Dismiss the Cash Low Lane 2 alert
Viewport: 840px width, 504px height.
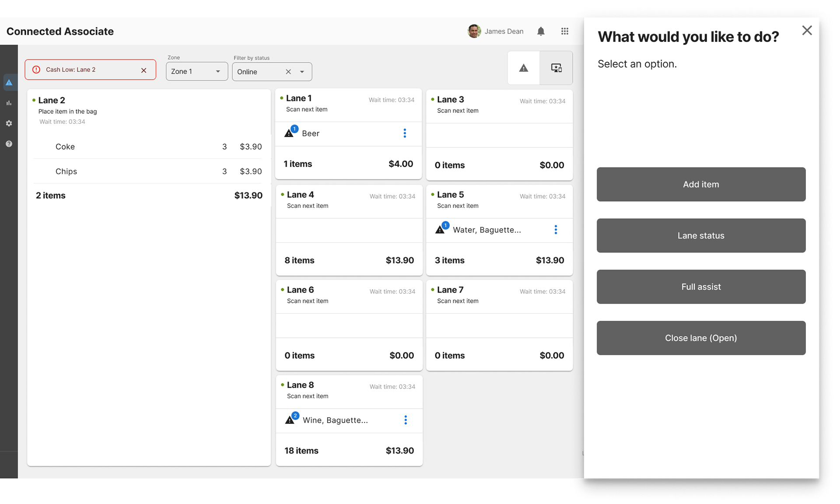[143, 70]
